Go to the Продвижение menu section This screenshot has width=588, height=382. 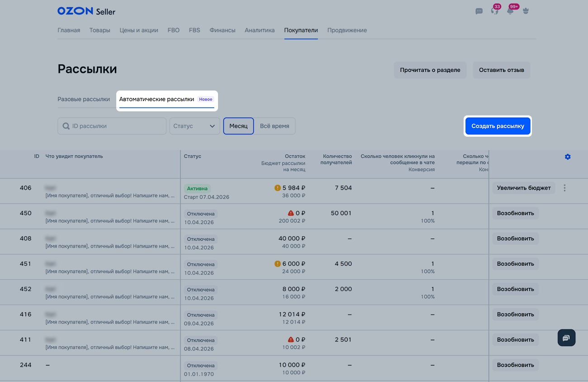(347, 30)
